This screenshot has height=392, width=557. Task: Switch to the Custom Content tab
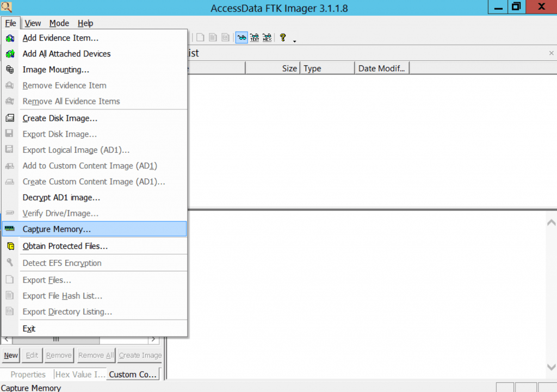(x=133, y=375)
